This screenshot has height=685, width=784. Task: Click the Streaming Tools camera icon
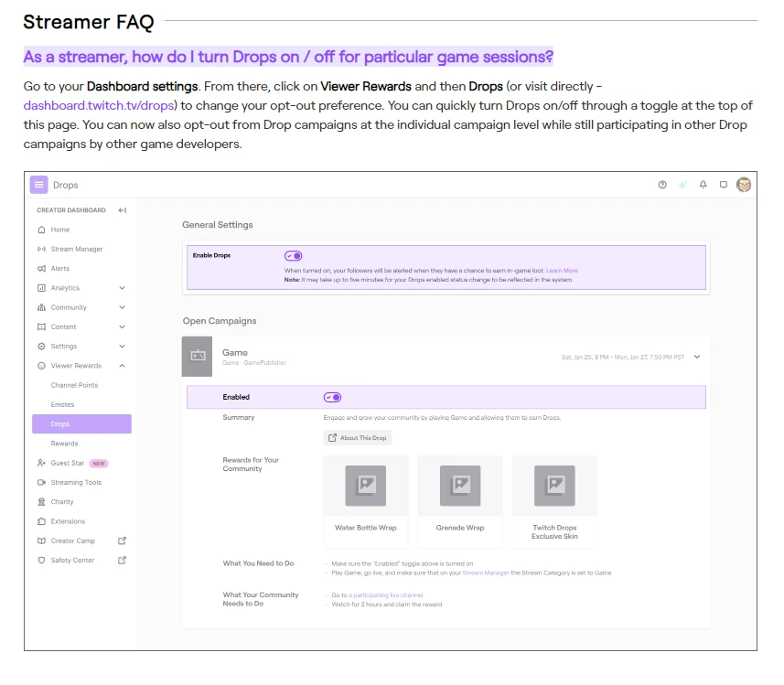tap(41, 483)
